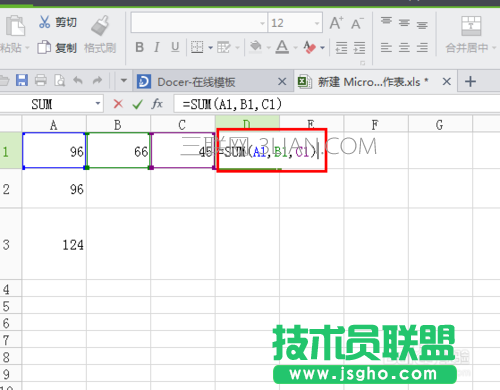500x390 pixels.
Task: Click the Paste (粘贴) clipboard icon
Action: coord(16,26)
